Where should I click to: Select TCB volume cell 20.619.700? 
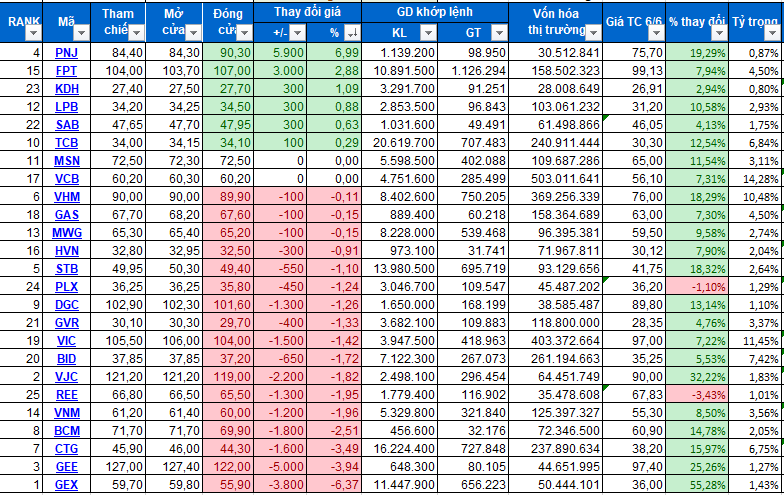[x=400, y=142]
